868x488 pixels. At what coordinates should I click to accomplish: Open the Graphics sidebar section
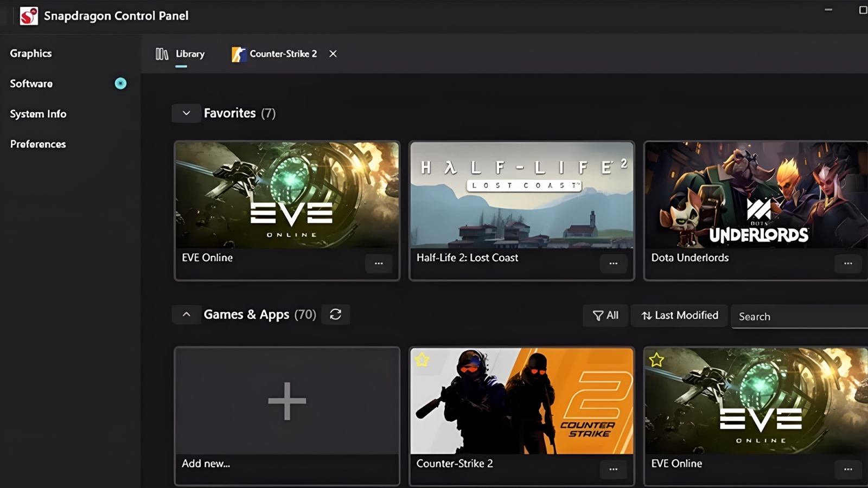coord(31,53)
